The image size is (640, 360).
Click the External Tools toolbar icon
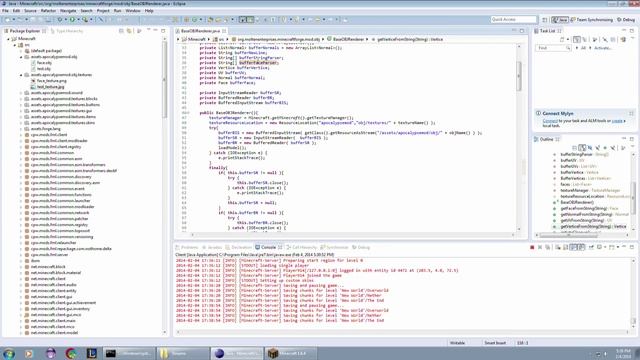84,20
